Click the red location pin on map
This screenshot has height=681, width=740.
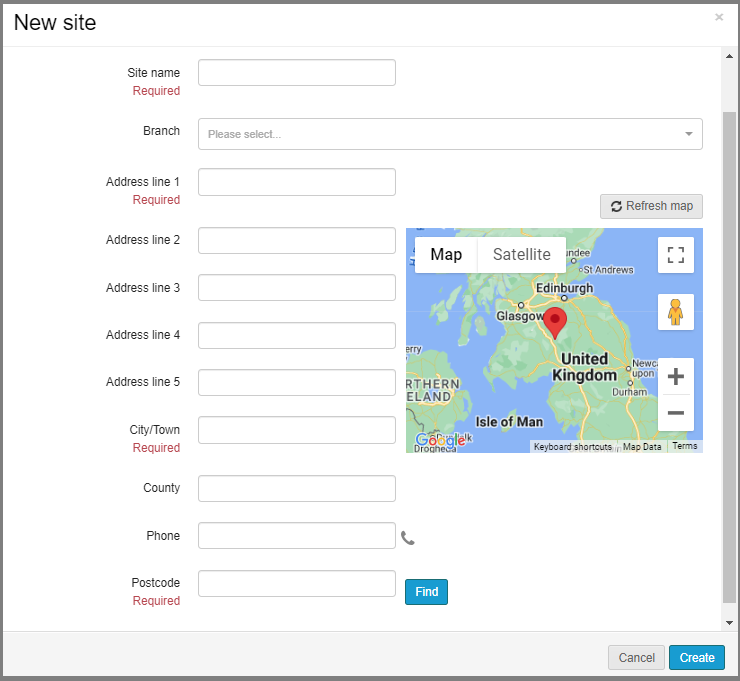point(555,322)
